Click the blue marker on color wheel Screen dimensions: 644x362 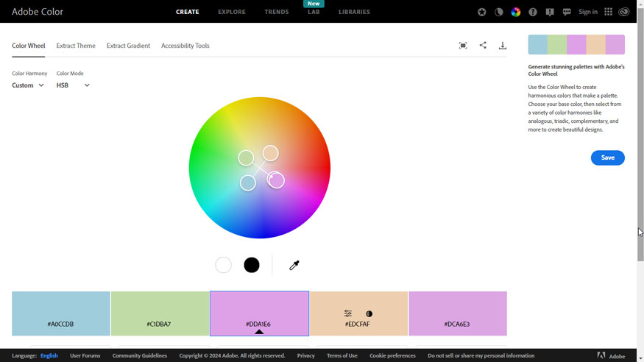247,182
